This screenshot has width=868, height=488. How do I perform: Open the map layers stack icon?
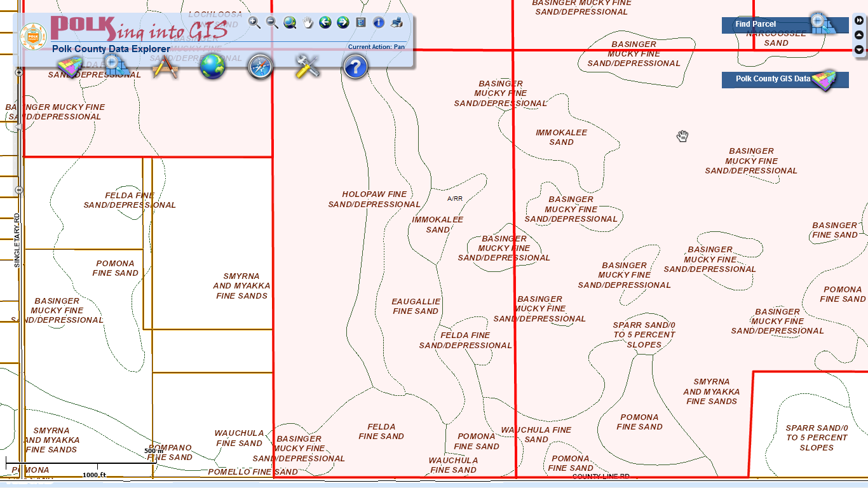coord(70,66)
